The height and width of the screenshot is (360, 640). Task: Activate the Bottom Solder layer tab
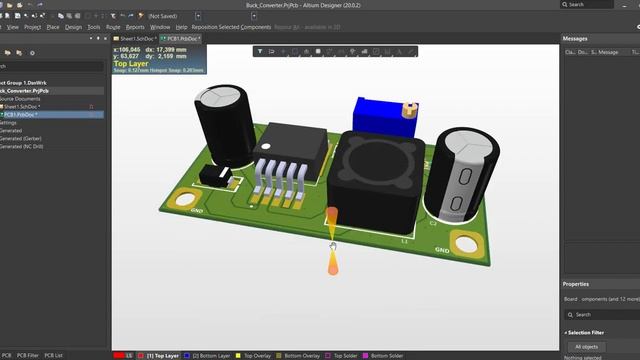click(x=383, y=356)
